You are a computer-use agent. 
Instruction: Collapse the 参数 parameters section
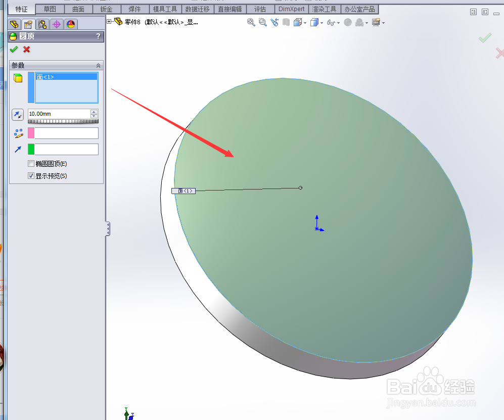pyautogui.click(x=99, y=66)
